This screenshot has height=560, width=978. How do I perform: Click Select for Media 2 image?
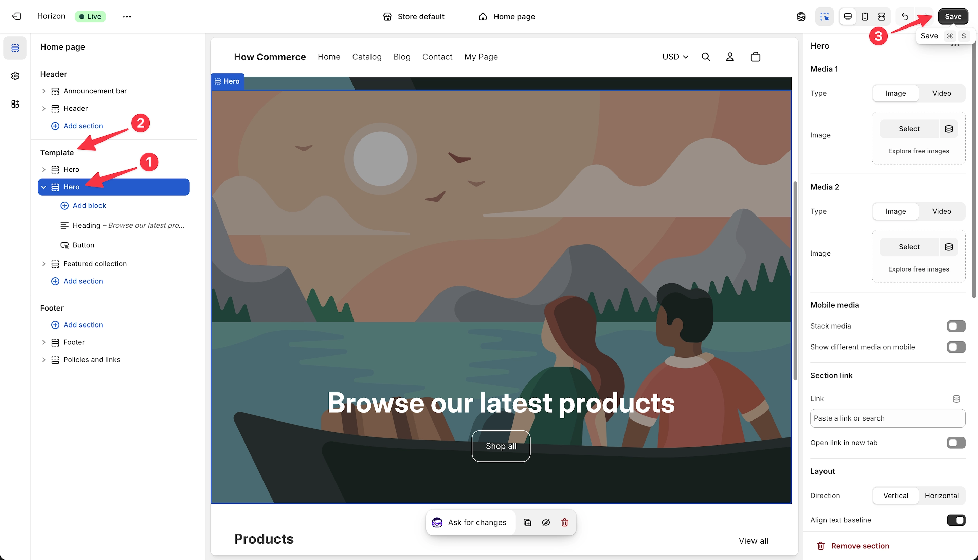pyautogui.click(x=909, y=247)
